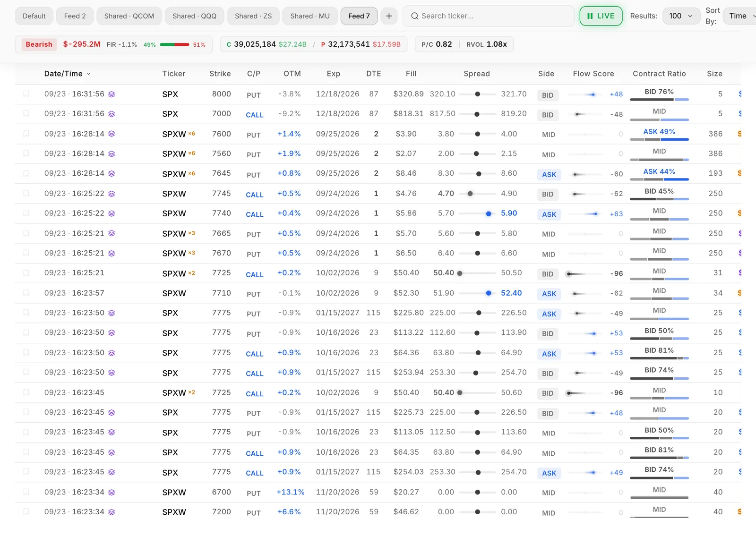
Task: Bookmark the SPX 7000 CALL row
Action: (26, 114)
